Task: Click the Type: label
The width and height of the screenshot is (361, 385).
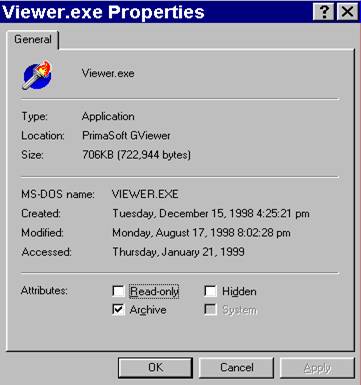Action: coord(35,117)
